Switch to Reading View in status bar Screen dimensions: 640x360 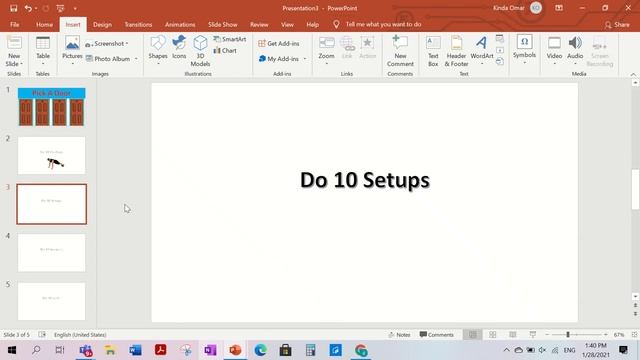pyautogui.click(x=513, y=335)
